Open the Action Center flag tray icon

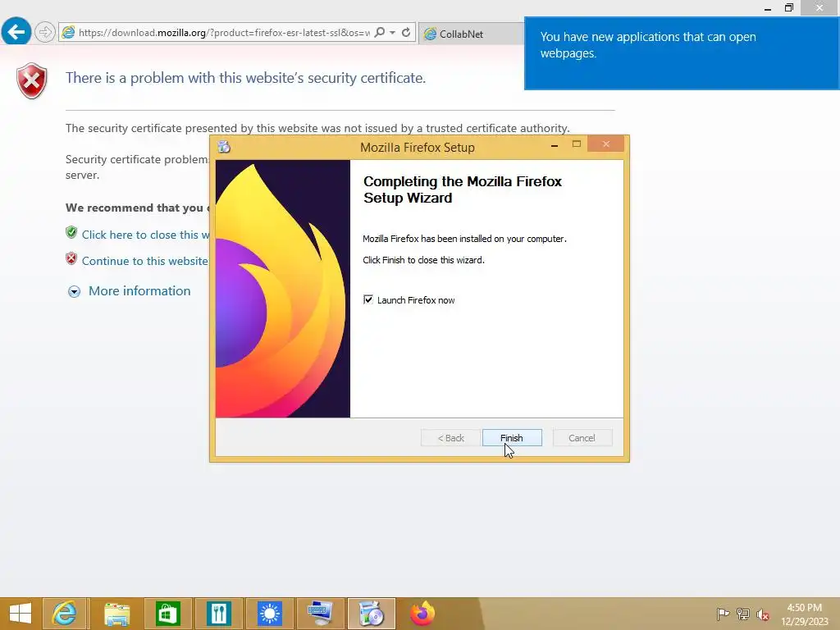[723, 614]
